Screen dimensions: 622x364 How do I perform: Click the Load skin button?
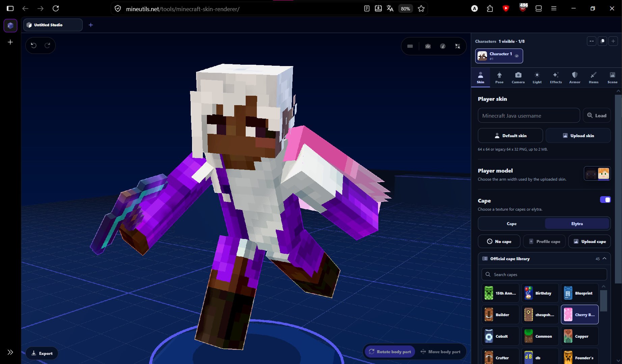pyautogui.click(x=597, y=115)
